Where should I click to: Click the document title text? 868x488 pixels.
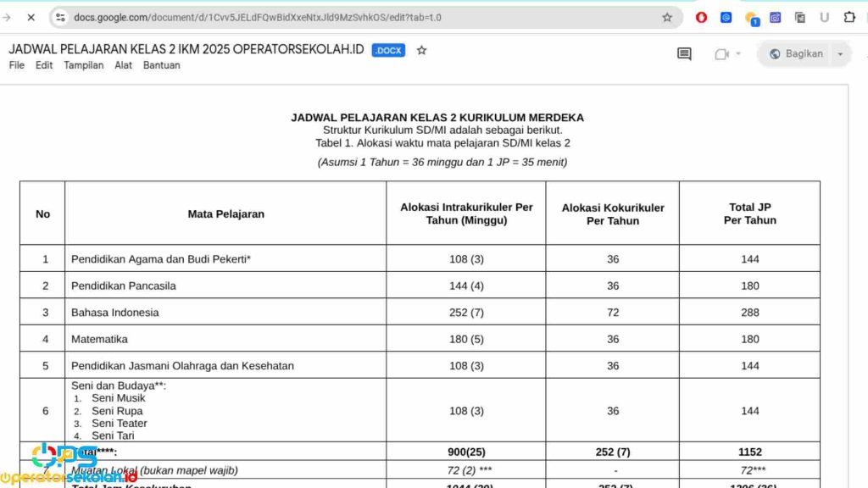[x=186, y=49]
